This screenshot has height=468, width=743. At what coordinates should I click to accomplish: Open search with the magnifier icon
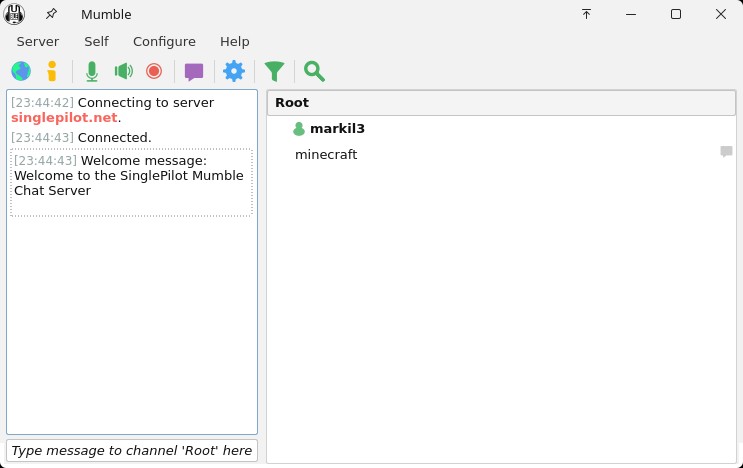click(314, 71)
